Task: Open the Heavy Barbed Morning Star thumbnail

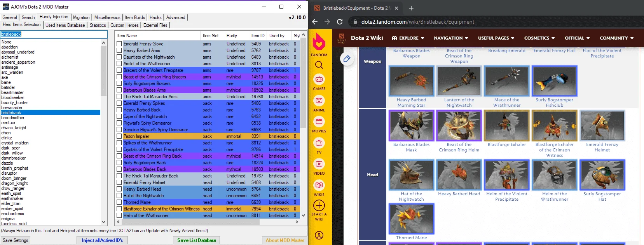Action: pos(412,81)
